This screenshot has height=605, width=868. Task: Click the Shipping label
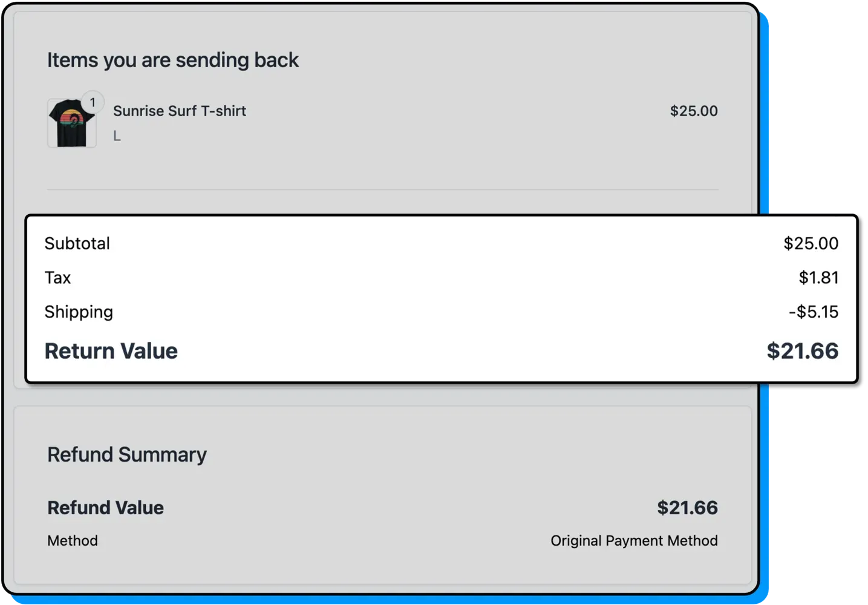(79, 312)
